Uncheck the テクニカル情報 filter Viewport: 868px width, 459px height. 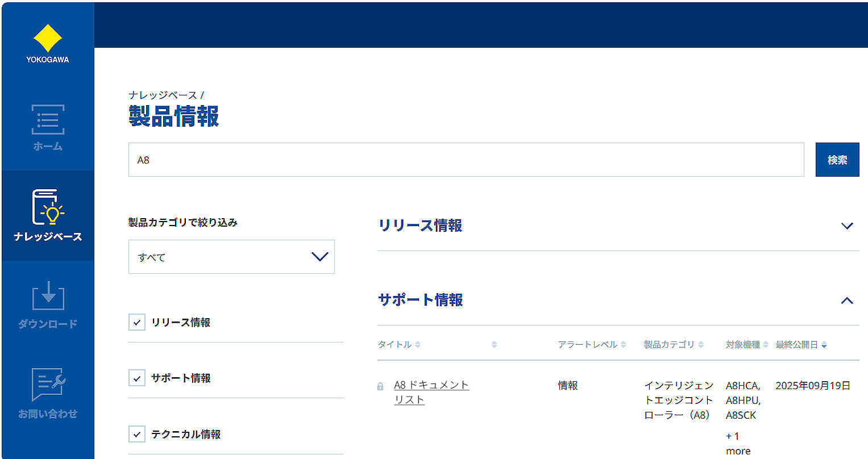pos(136,434)
